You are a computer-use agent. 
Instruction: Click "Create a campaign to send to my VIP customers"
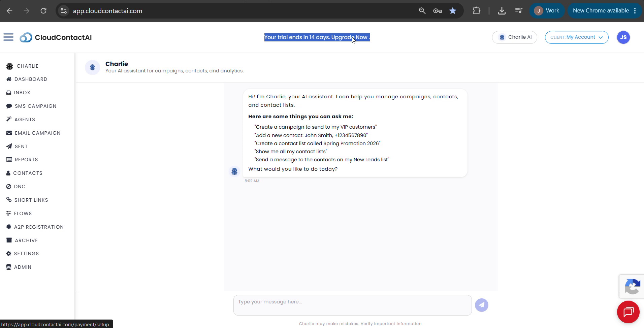(316, 127)
